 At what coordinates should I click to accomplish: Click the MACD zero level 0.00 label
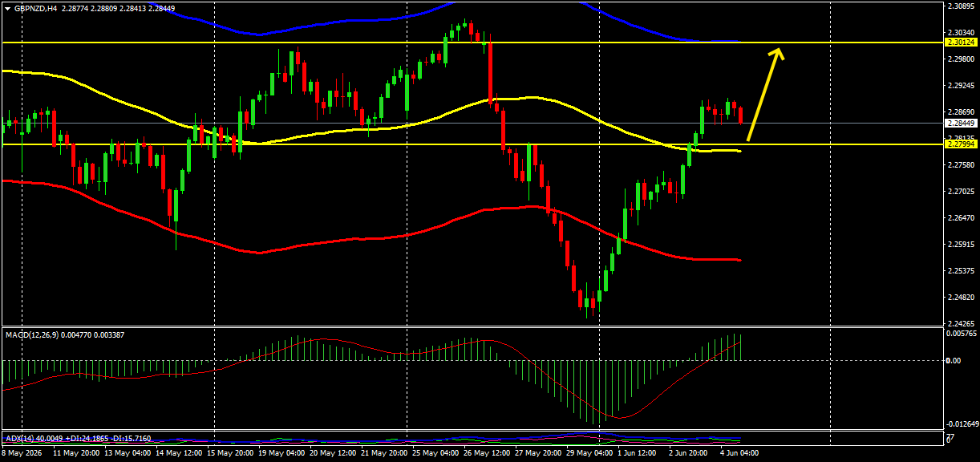pyautogui.click(x=954, y=360)
